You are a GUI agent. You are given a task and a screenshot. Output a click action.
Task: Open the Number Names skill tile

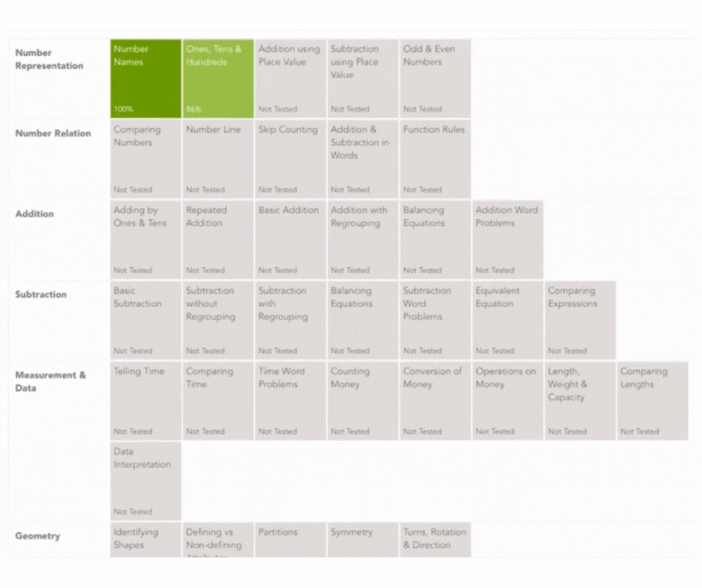[x=146, y=78]
